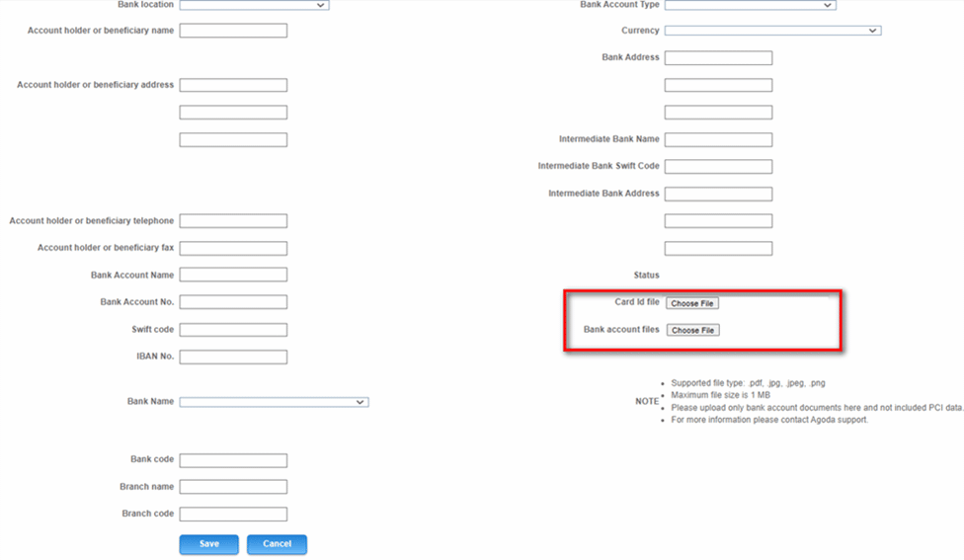Screen dimensions: 964x560
Task: Click the Account holder or beneficiary fax field
Action: pos(233,248)
